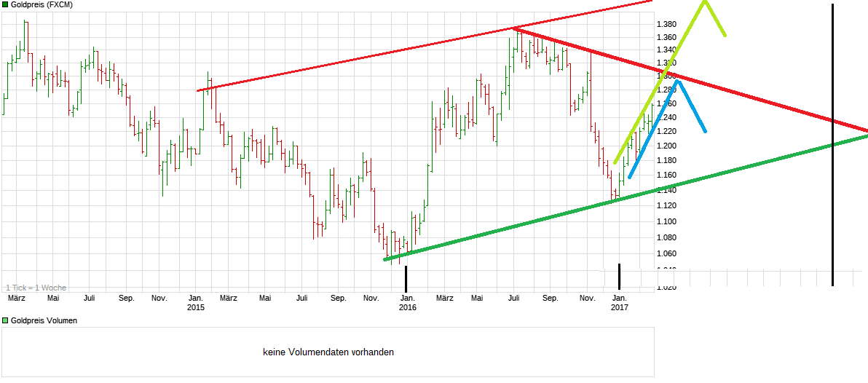
Task: Click the tall black vertical line at right
Action: (x=832, y=146)
